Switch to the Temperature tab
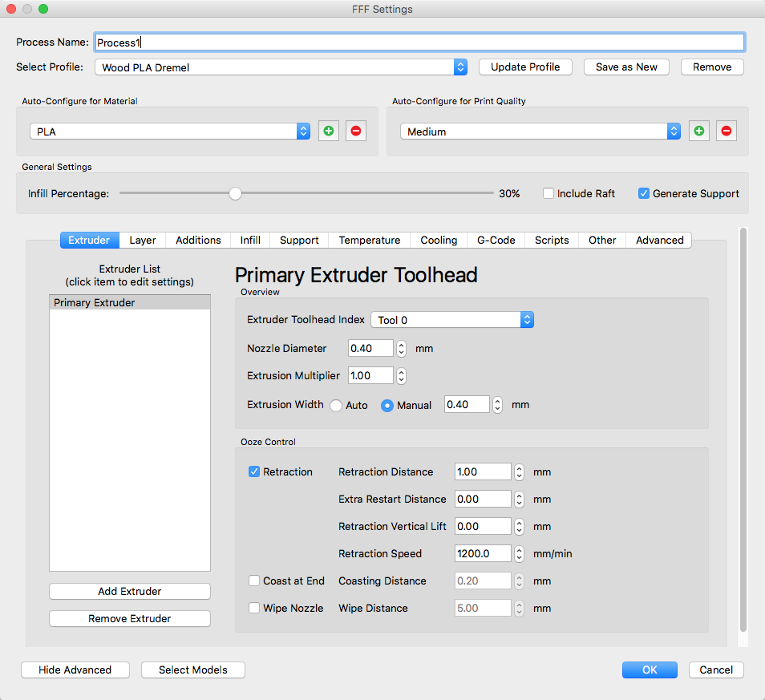 pyautogui.click(x=370, y=240)
